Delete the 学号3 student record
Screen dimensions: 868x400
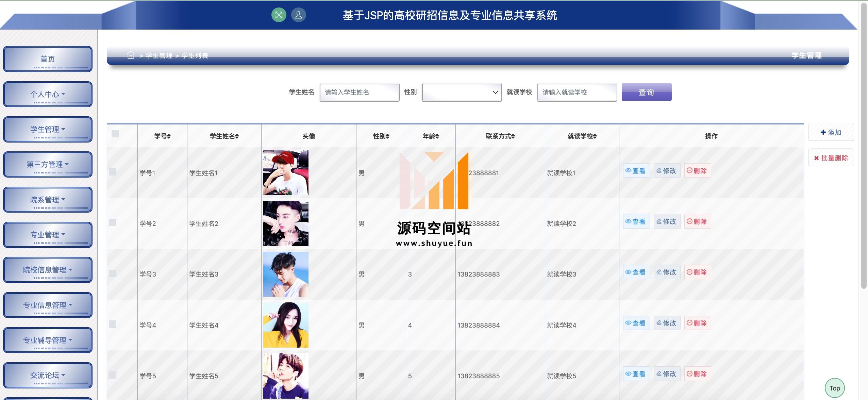point(697,272)
